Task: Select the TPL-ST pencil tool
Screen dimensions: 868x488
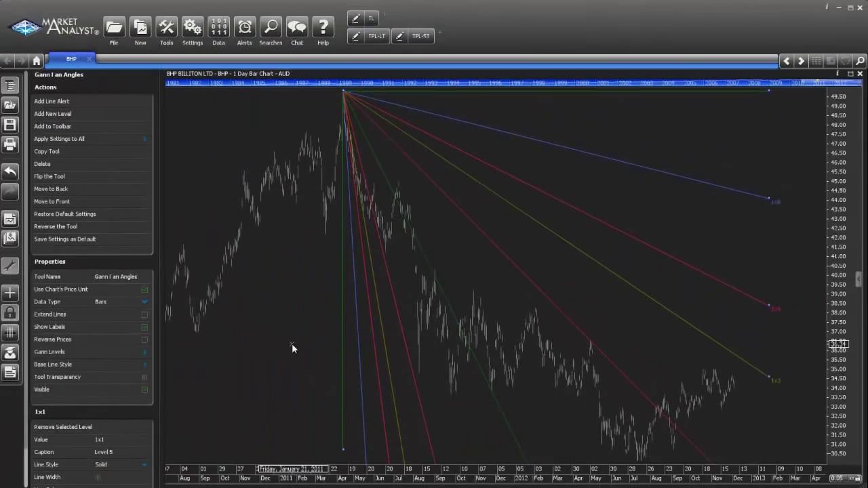Action: coord(412,37)
